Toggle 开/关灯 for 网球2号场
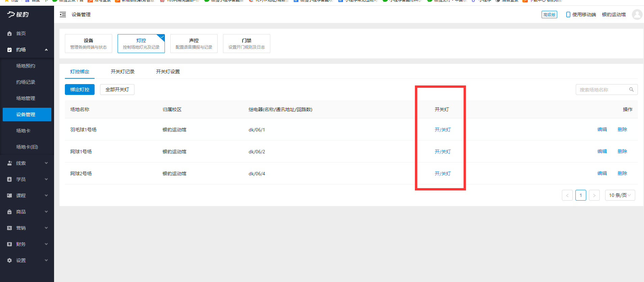This screenshot has height=282, width=644. click(442, 174)
